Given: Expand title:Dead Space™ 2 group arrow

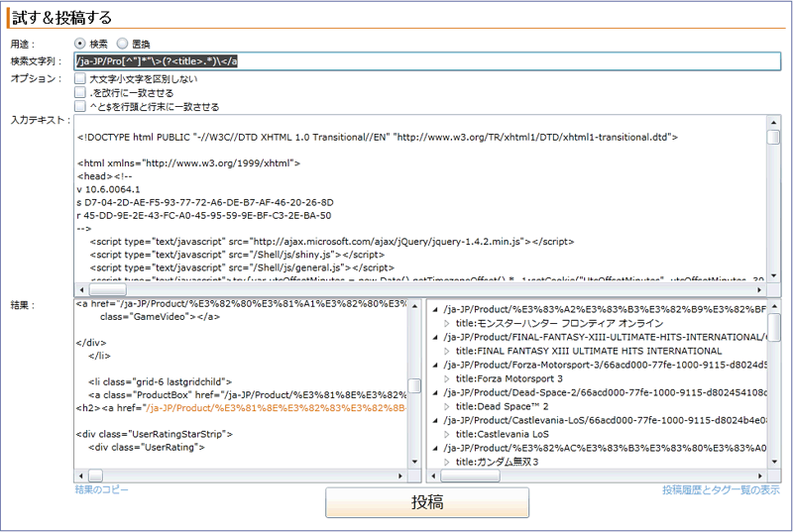Looking at the screenshot, I should point(447,407).
